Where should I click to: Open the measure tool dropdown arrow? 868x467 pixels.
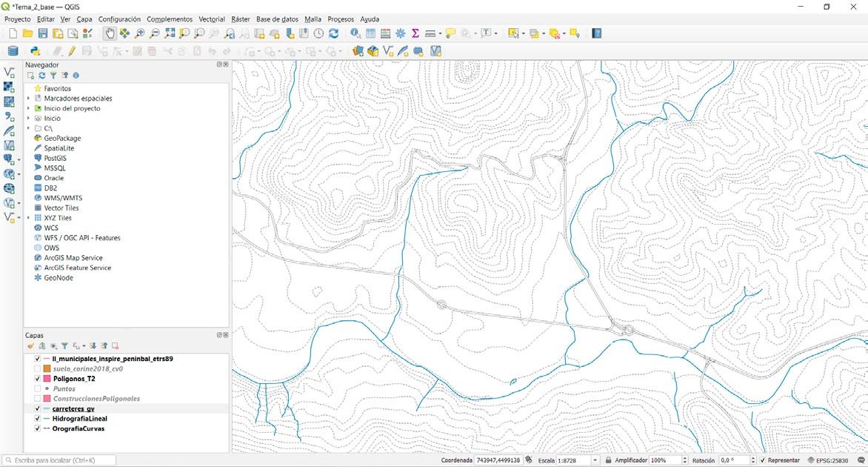(x=440, y=34)
